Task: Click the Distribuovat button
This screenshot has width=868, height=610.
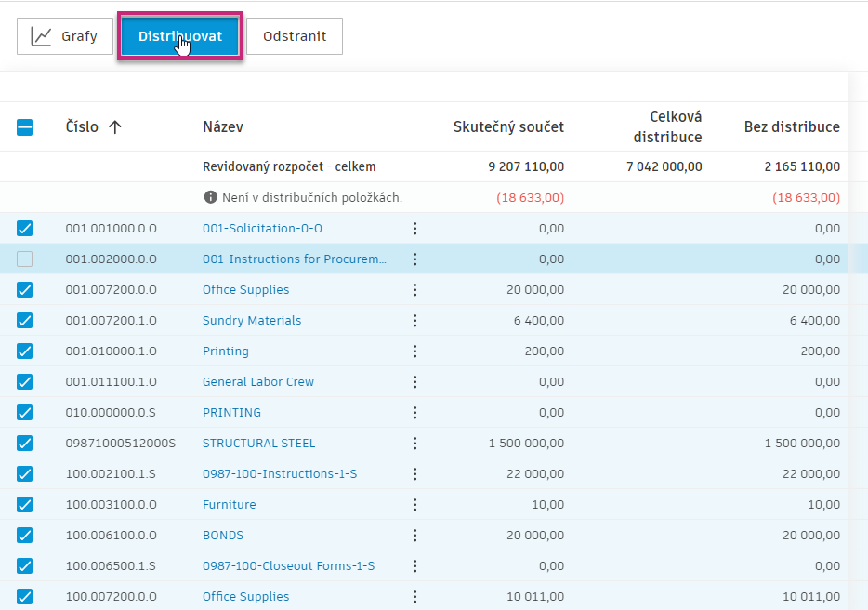Action: [180, 36]
